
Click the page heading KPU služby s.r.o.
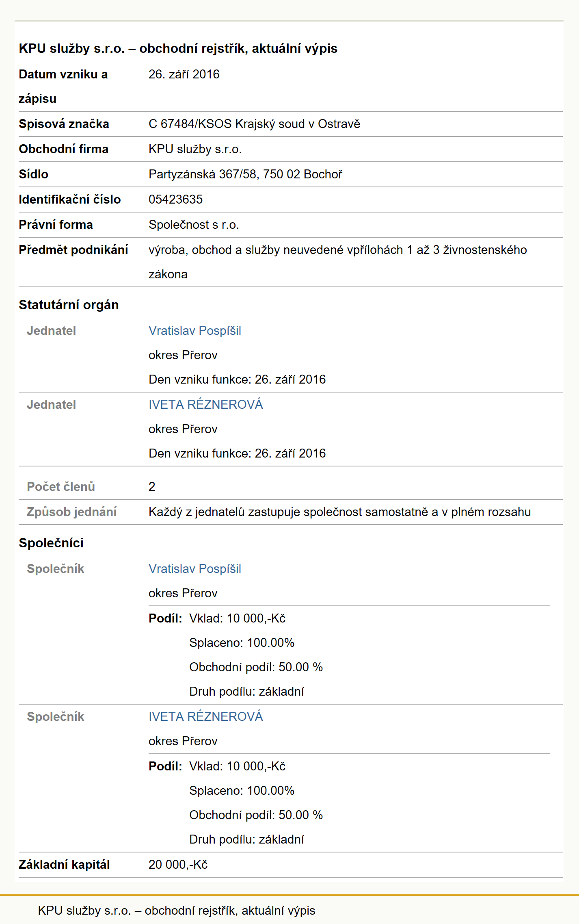pos(178,48)
